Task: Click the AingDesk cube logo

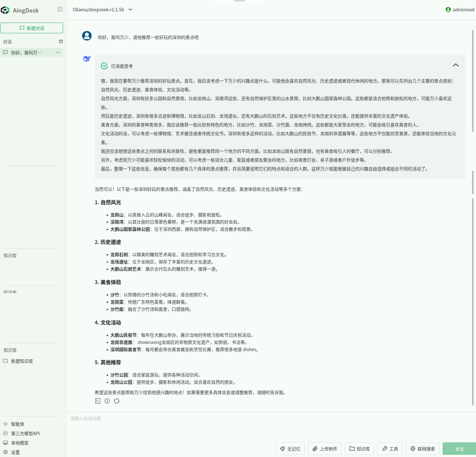Action: [x=5, y=10]
